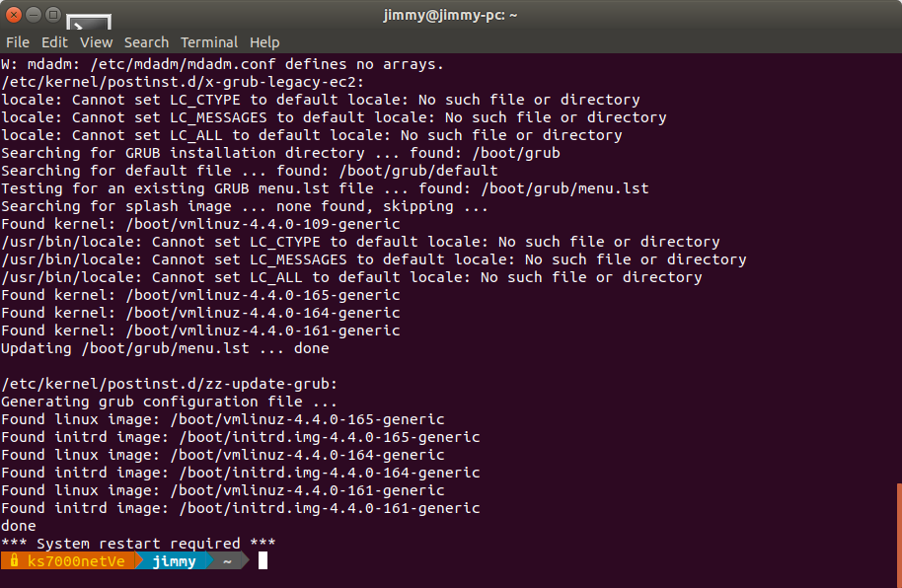The width and height of the screenshot is (902, 588).
Task: Open the Help menu
Action: (264, 42)
